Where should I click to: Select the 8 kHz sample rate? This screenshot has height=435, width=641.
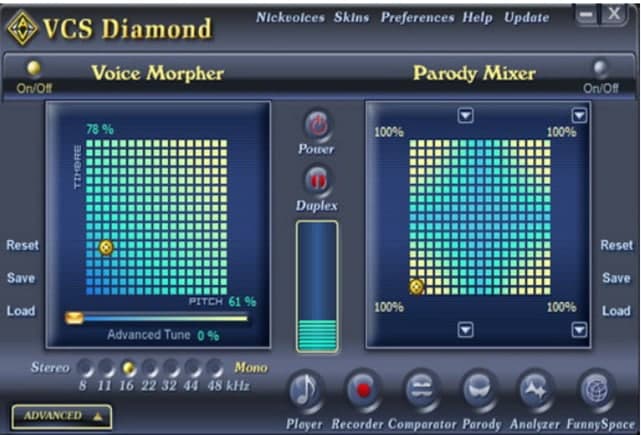click(x=85, y=368)
